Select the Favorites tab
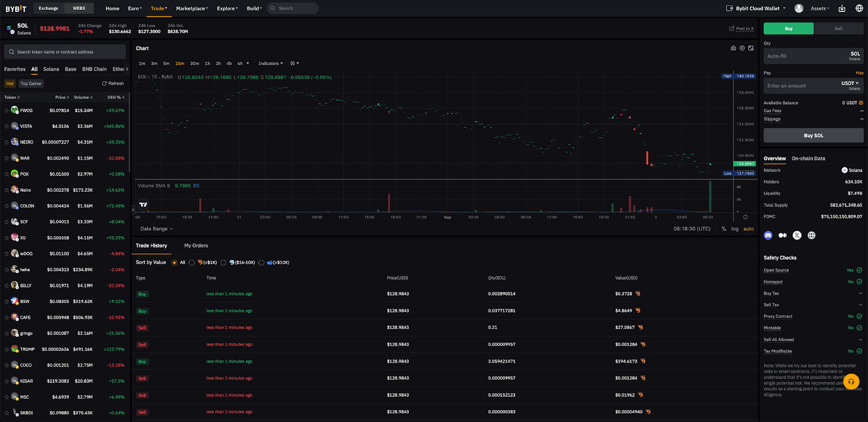 15,70
